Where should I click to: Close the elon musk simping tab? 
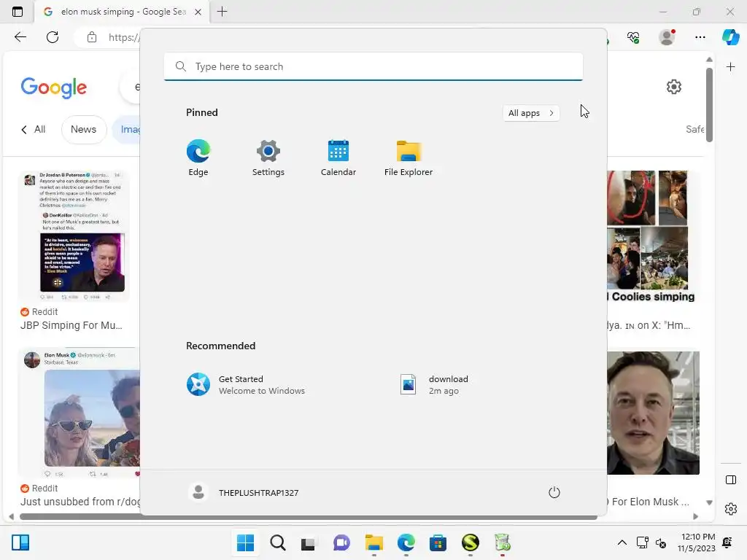[x=198, y=12]
